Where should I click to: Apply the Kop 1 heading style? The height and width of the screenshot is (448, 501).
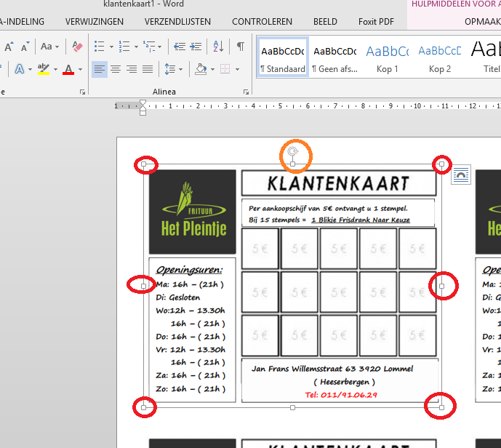click(x=388, y=57)
